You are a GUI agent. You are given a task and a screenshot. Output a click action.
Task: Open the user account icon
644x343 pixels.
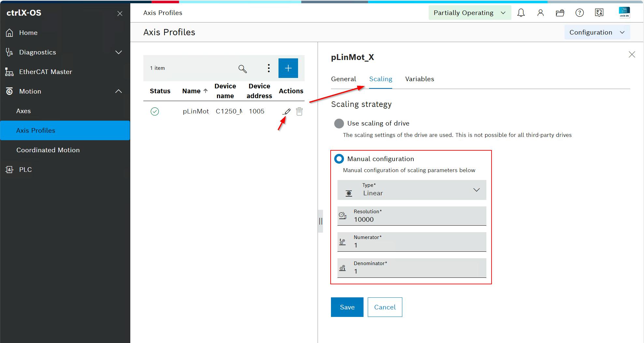tap(540, 13)
